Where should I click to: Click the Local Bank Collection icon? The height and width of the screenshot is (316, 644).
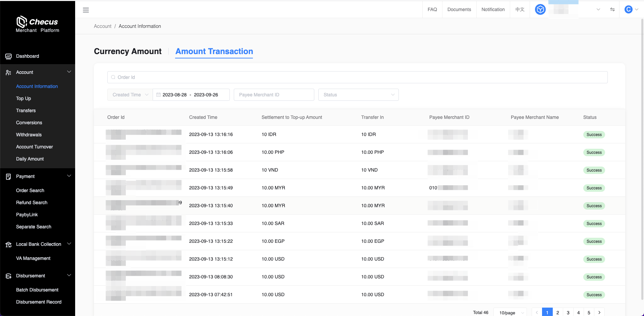pos(8,244)
